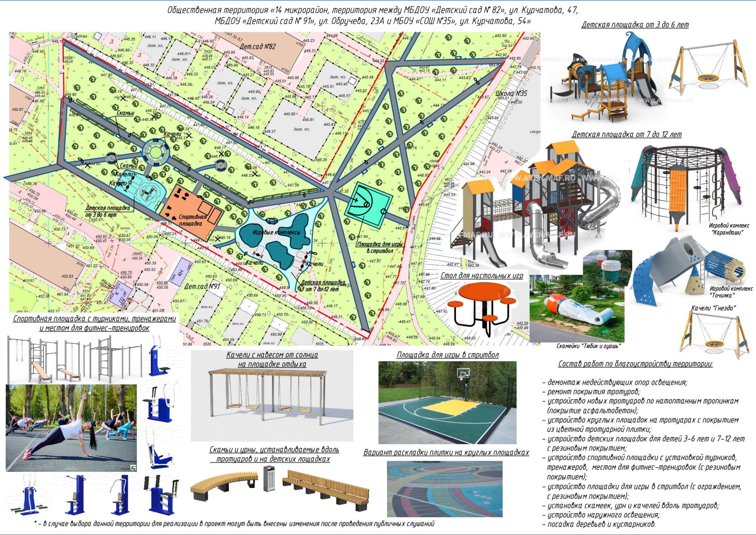Image resolution: width=756 pixels, height=535 pixels.
Task: Click the line "демонтаж недействующих опор освещения"
Action: 615,382
